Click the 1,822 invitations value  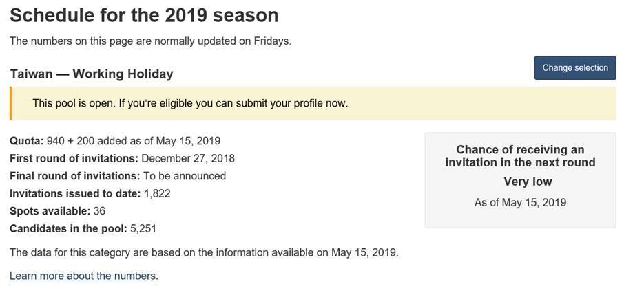tap(157, 193)
